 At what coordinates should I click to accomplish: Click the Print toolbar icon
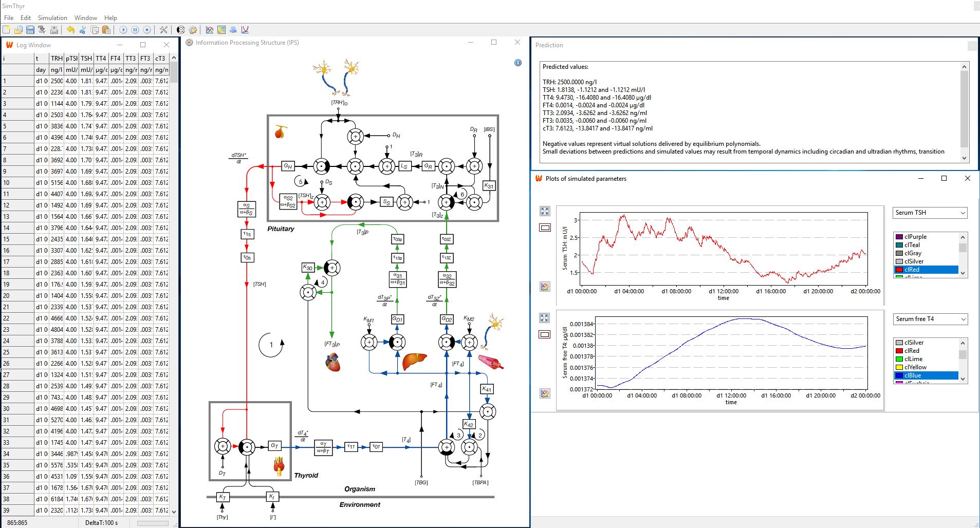[53, 30]
